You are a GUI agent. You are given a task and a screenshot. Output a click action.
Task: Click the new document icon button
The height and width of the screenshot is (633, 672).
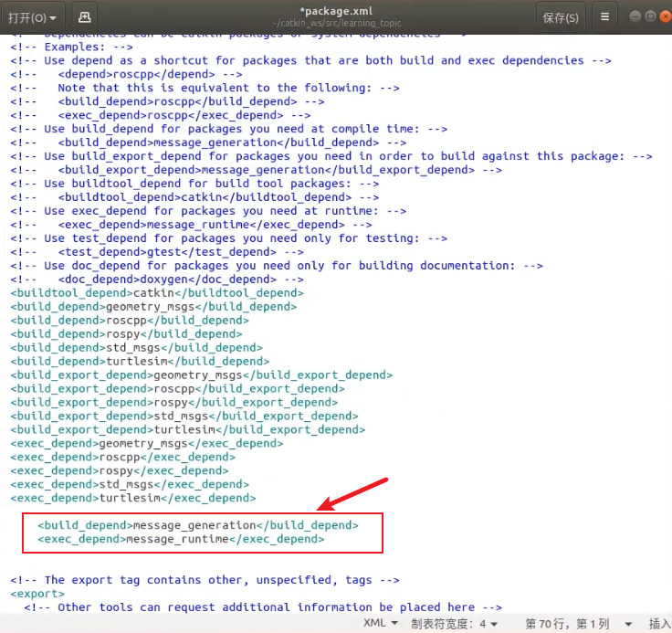[84, 17]
